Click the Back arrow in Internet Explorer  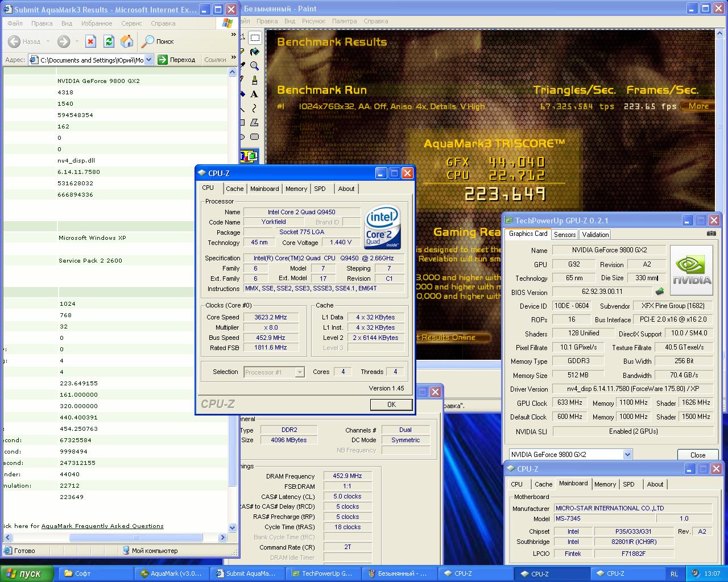click(14, 41)
